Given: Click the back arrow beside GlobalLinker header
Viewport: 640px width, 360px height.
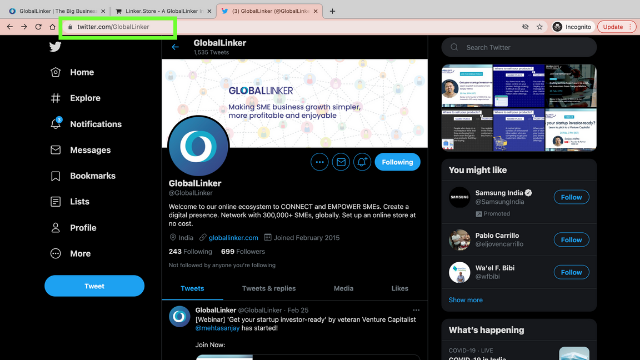Looking at the screenshot, I should [175, 47].
